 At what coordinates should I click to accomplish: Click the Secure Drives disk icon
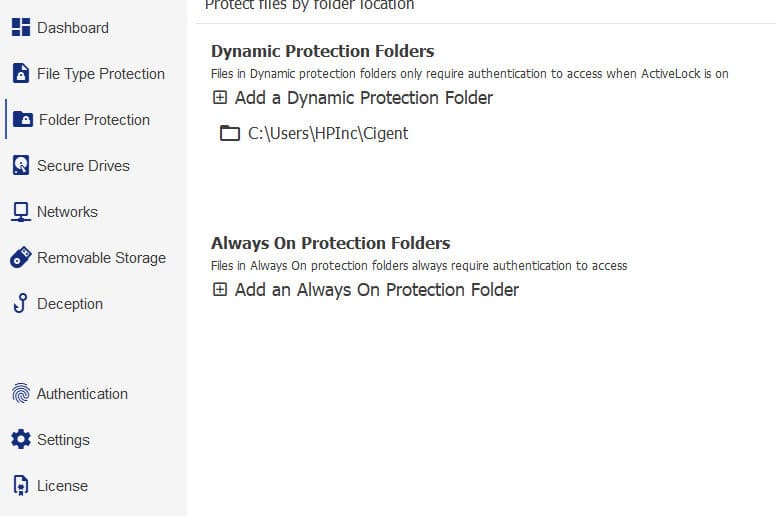(x=21, y=165)
